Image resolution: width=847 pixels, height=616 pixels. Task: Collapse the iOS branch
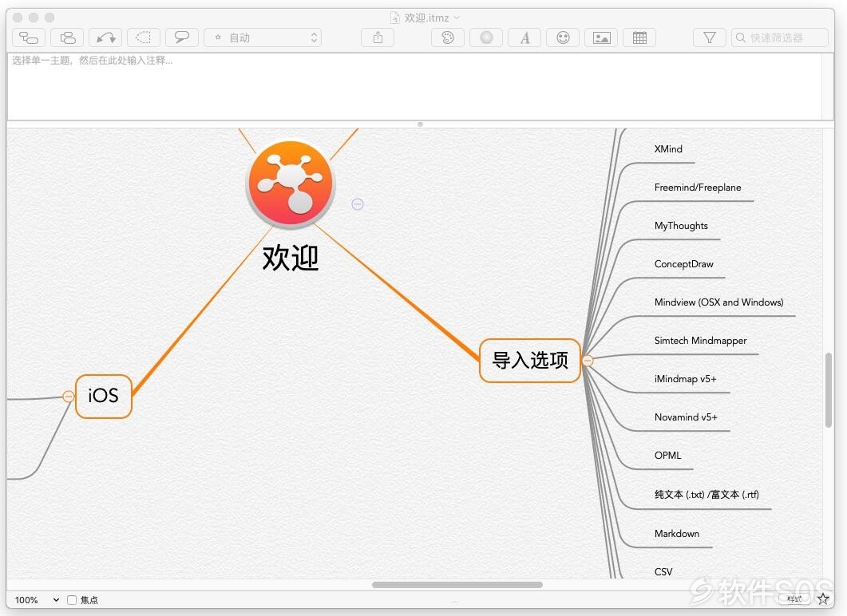point(68,397)
